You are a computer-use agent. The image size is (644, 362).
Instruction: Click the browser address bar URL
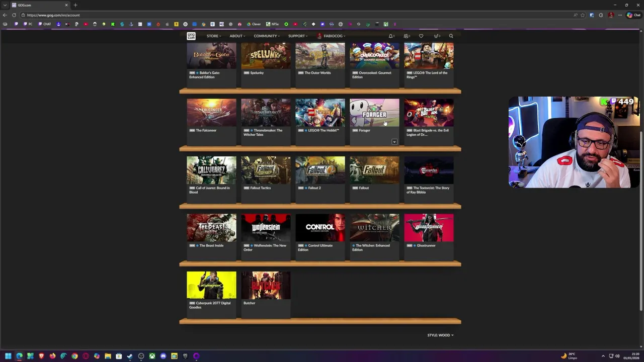(x=53, y=15)
